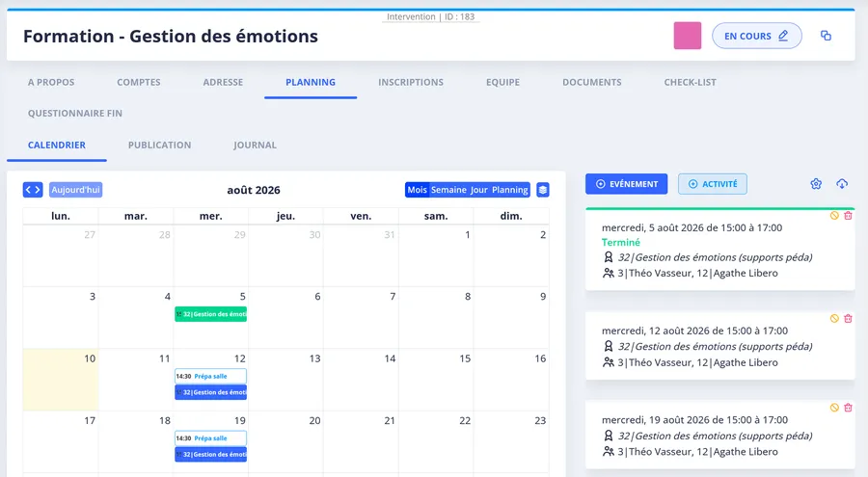Click the Aujourd'hui button

(x=76, y=190)
